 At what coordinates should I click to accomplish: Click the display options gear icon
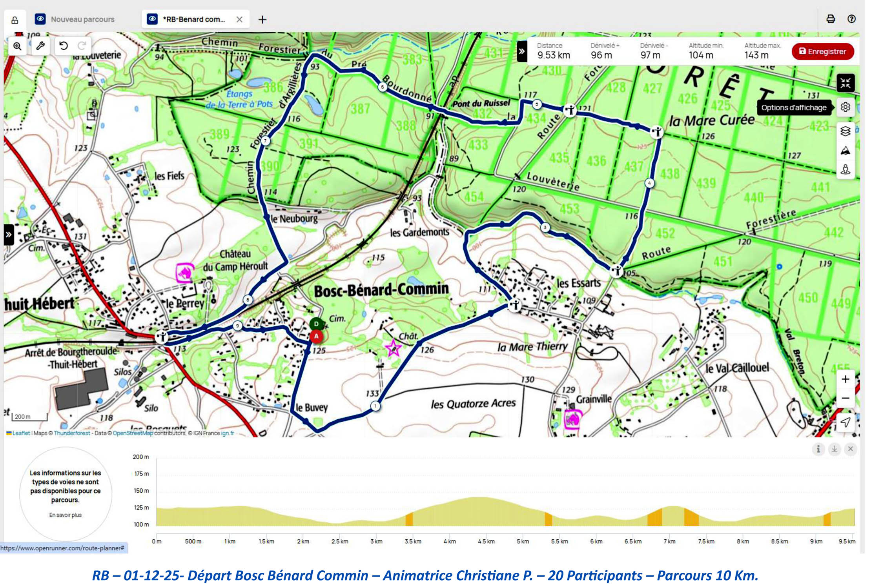click(845, 107)
